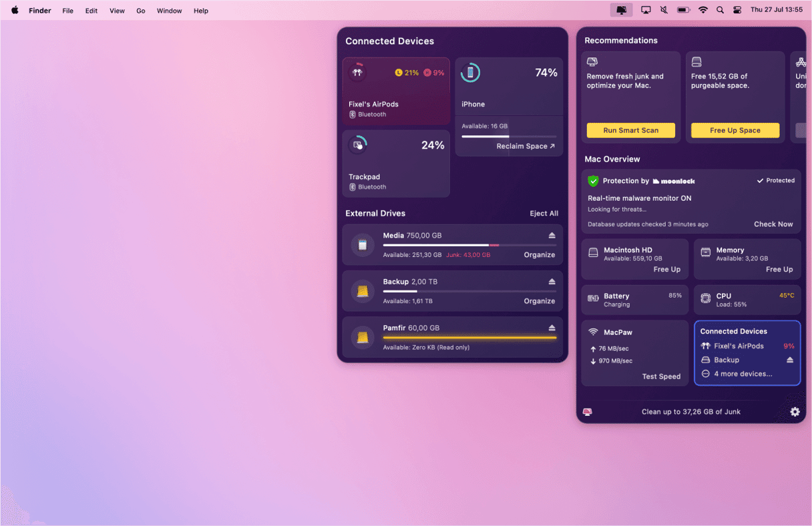The height and width of the screenshot is (526, 812).
Task: Click the Free Up Space button
Action: (735, 130)
